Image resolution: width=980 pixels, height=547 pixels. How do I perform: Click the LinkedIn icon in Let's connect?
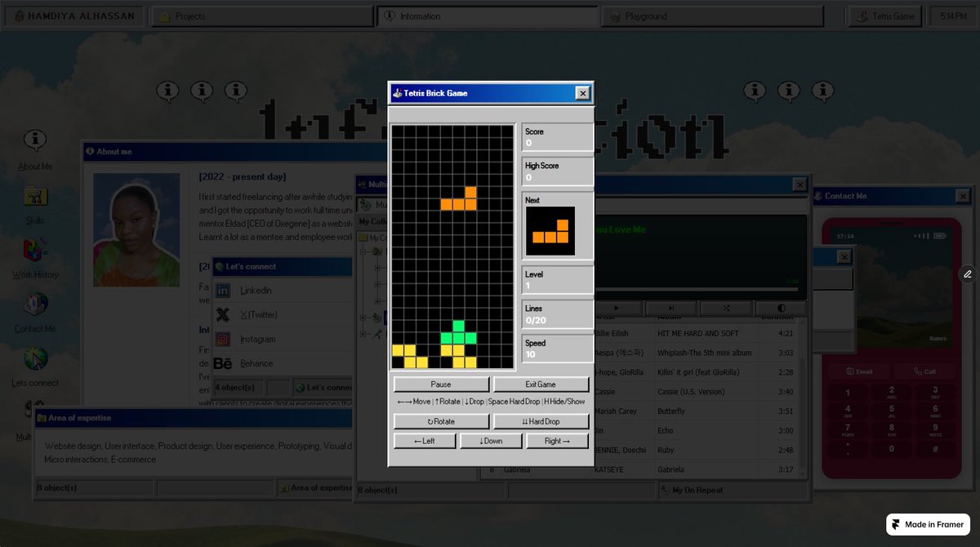click(223, 291)
